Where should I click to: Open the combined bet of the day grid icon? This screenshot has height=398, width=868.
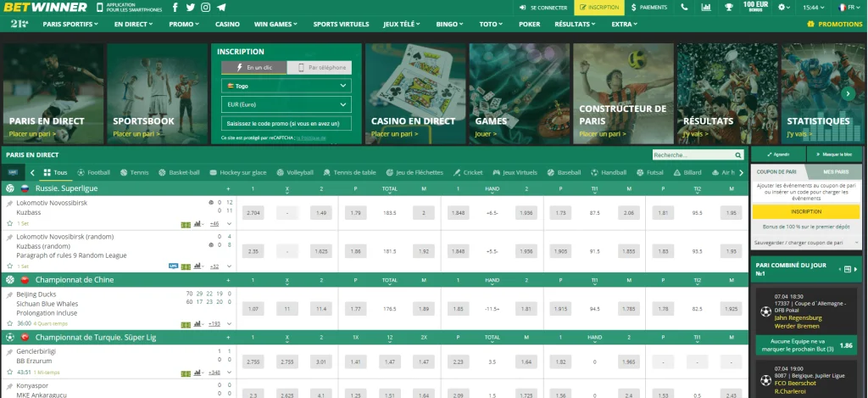[847, 269]
